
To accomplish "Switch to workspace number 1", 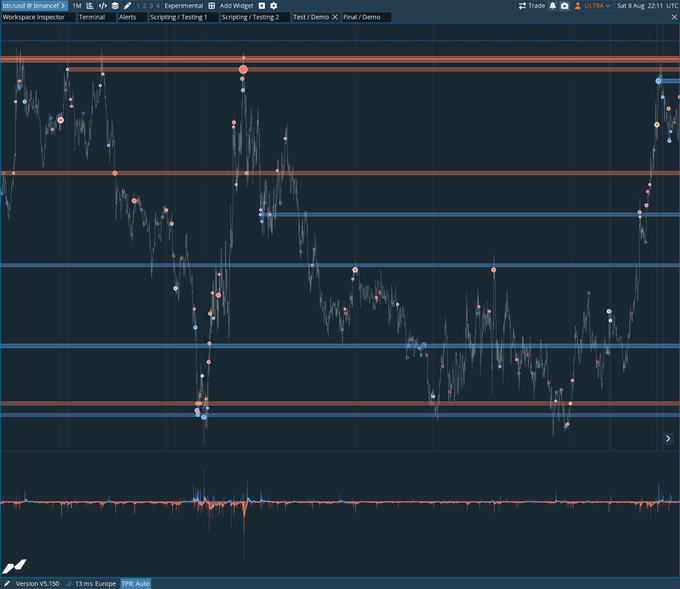I will pyautogui.click(x=138, y=6).
